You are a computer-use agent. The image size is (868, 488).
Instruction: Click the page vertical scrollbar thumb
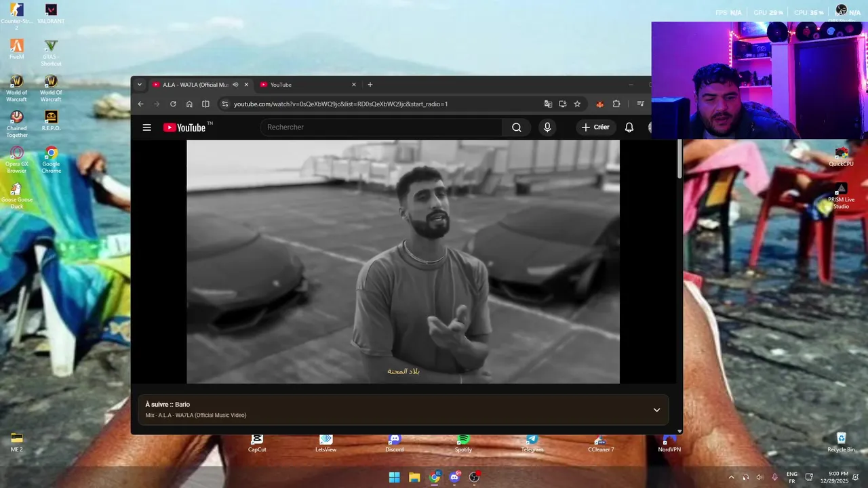(x=679, y=160)
